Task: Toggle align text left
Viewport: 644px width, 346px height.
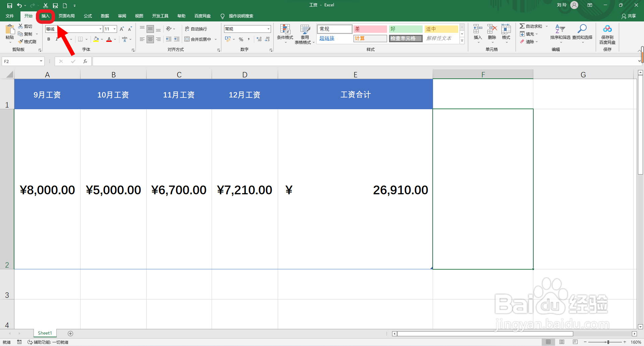Action: [x=142, y=39]
